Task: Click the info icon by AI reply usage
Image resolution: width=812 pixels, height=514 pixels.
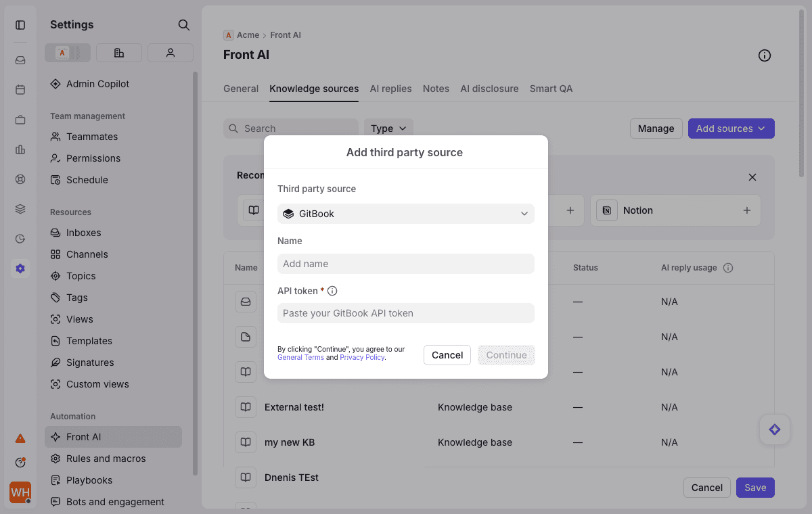Action: 728,268
